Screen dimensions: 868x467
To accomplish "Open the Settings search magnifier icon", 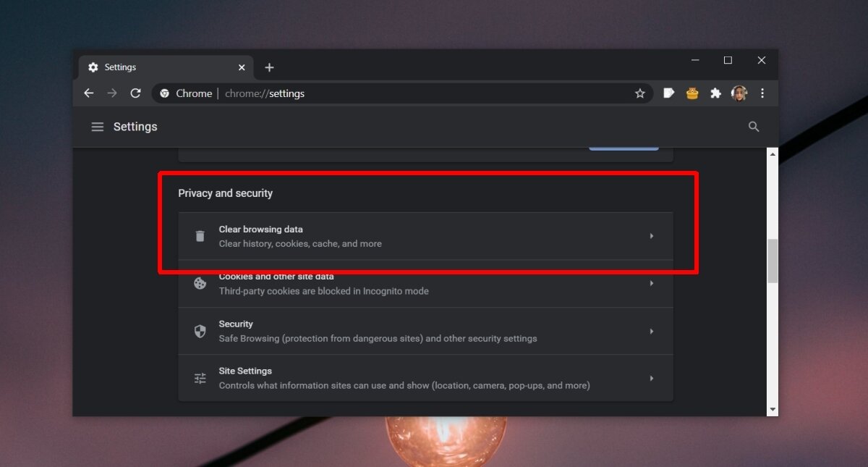I will 753,126.
